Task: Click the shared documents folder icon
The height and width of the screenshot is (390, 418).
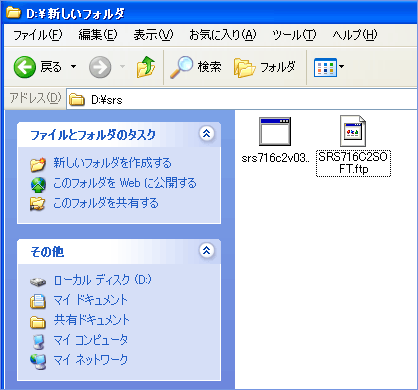Action: pyautogui.click(x=38, y=322)
